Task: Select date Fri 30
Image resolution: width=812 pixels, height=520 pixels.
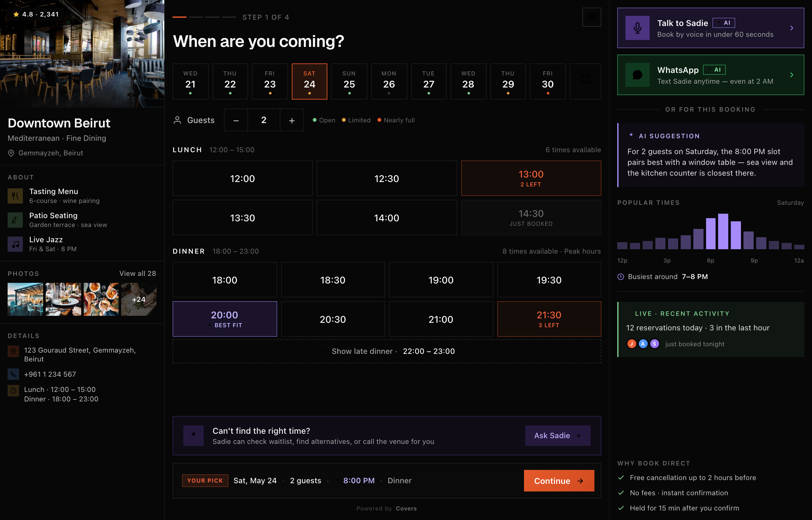Action: click(x=548, y=81)
